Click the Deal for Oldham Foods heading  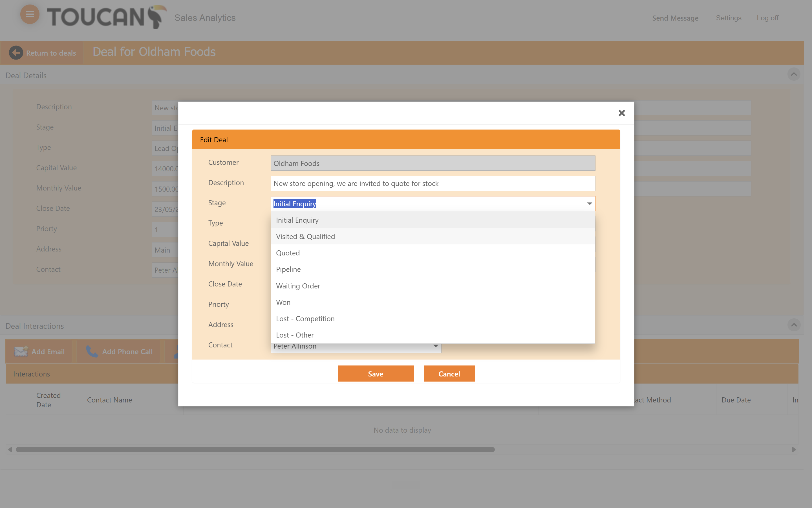click(154, 52)
